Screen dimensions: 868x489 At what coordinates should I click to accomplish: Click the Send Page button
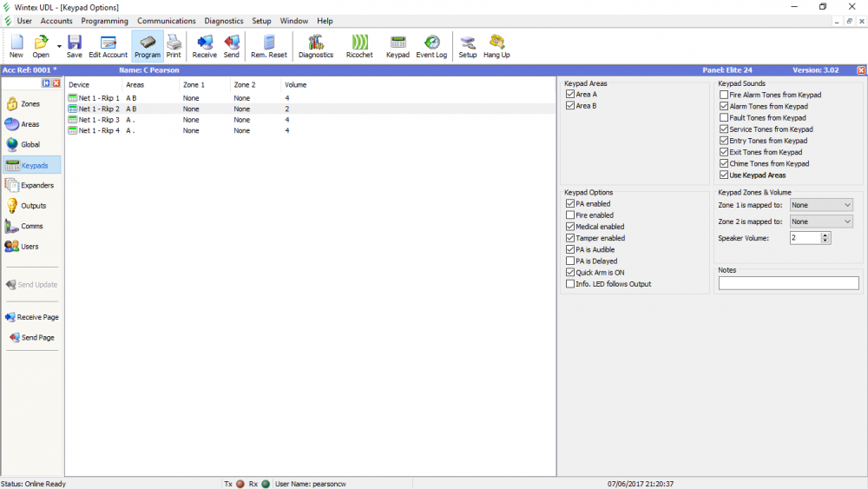point(32,337)
